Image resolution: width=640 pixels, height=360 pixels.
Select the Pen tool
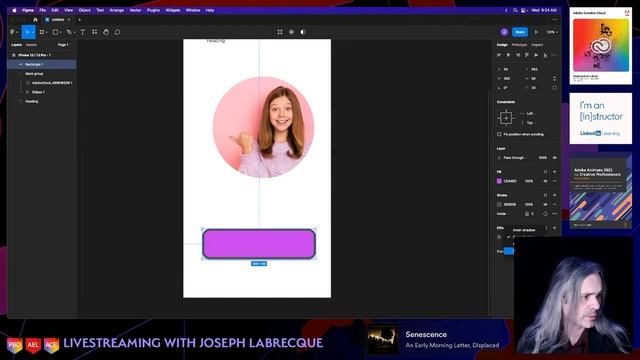(x=69, y=32)
